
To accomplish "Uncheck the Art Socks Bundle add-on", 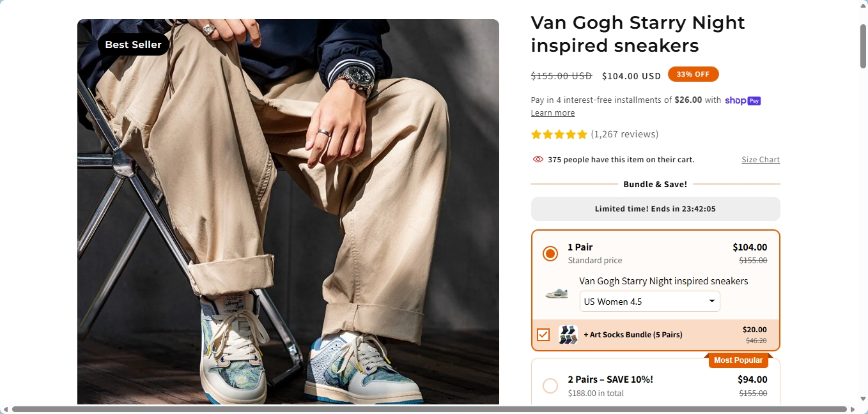I will click(x=543, y=334).
